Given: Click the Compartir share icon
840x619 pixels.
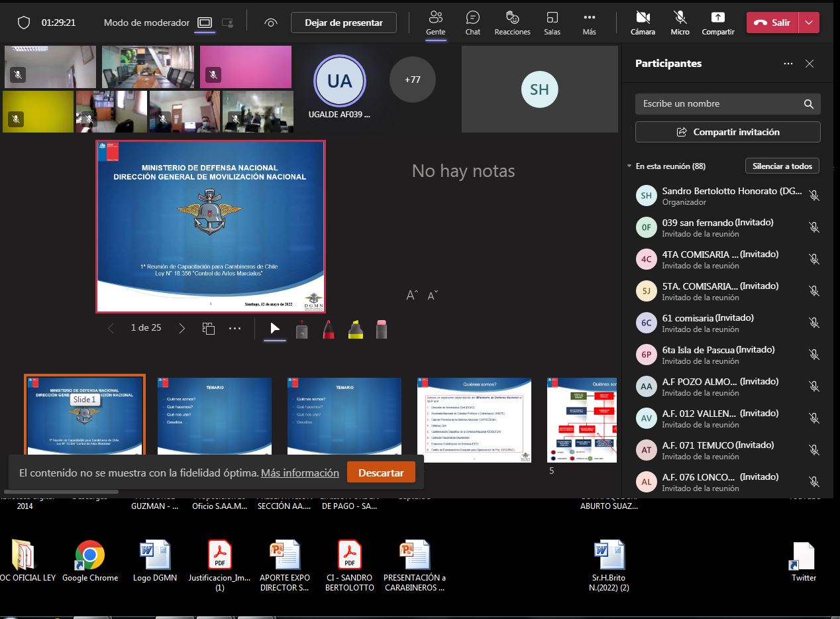Looking at the screenshot, I should [x=718, y=23].
